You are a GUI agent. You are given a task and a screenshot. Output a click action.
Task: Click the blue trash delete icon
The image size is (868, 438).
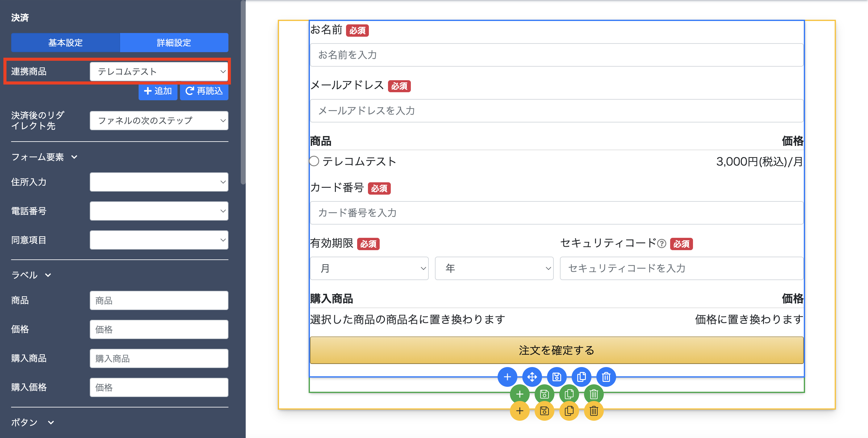[x=606, y=377]
